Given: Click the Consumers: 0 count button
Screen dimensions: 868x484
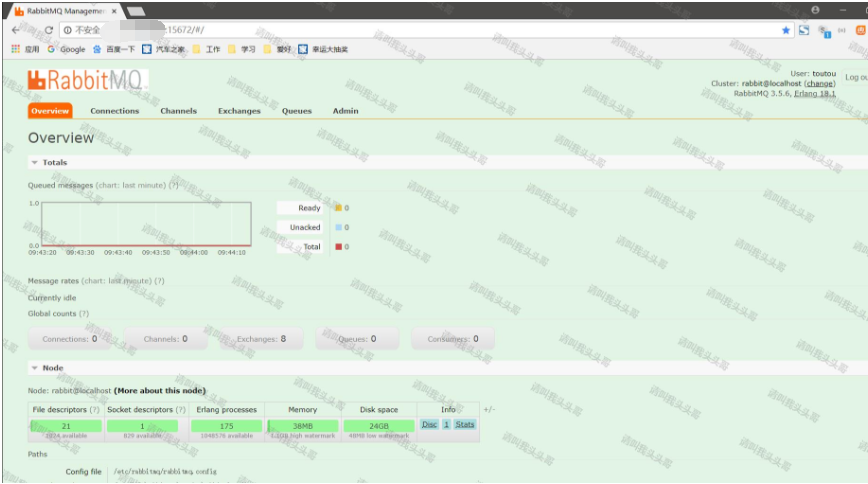Looking at the screenshot, I should 453,339.
